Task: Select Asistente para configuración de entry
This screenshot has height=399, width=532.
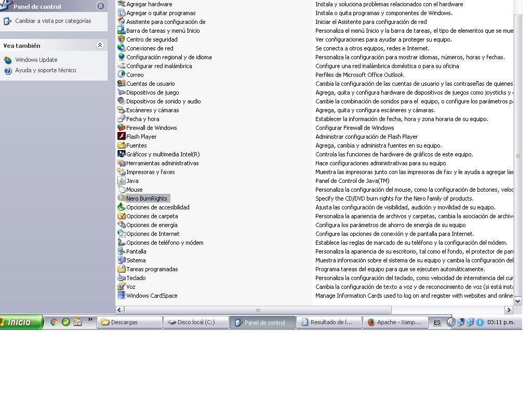Action: pos(166,22)
